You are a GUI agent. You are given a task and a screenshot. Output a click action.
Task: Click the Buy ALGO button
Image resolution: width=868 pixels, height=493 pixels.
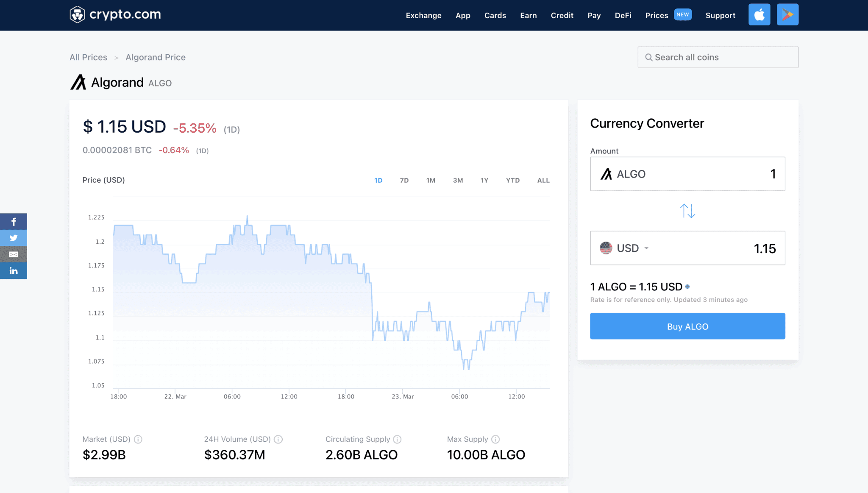pyautogui.click(x=687, y=326)
